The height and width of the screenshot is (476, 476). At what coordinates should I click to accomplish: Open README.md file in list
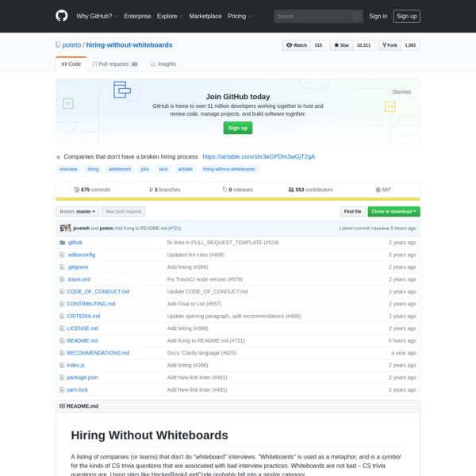tap(83, 341)
